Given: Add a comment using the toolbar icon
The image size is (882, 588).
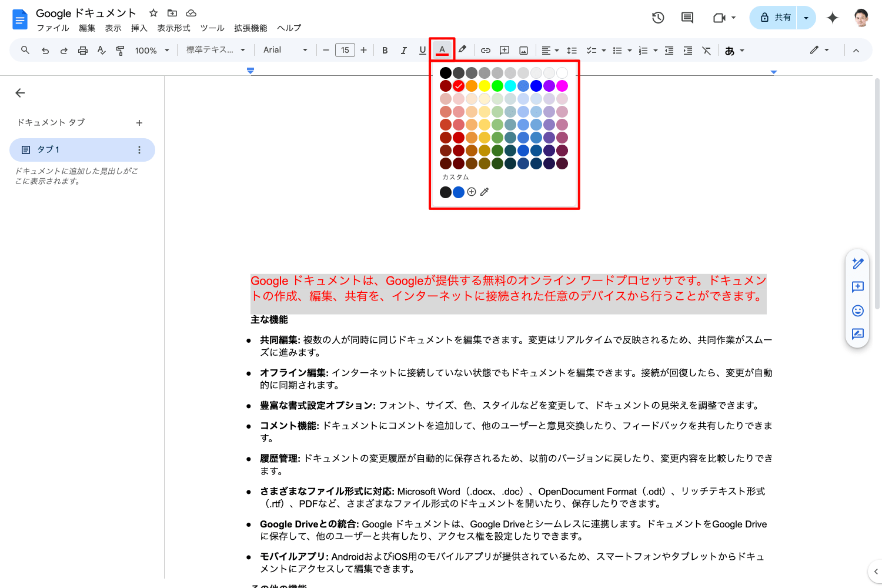Looking at the screenshot, I should pyautogui.click(x=505, y=51).
